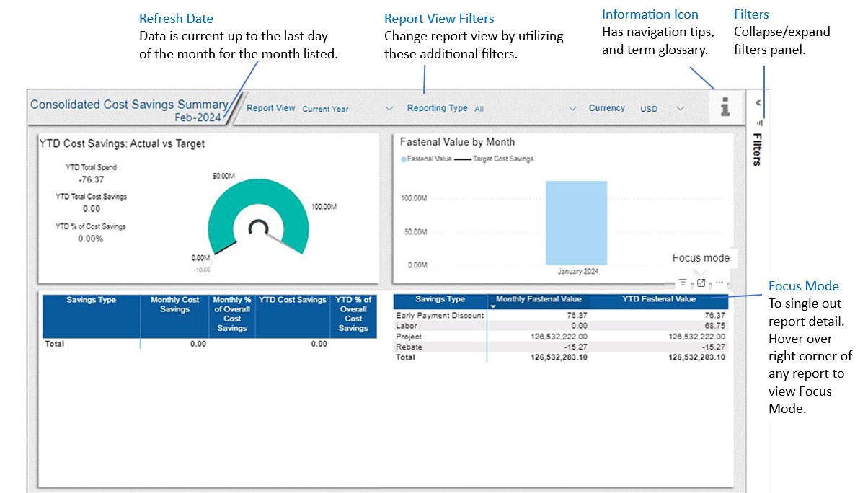Click the filter icon below the chart
868x493 pixels.
[683, 283]
